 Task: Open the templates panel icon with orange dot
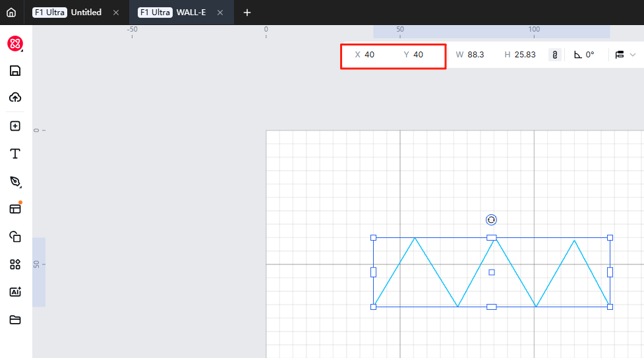coord(15,209)
